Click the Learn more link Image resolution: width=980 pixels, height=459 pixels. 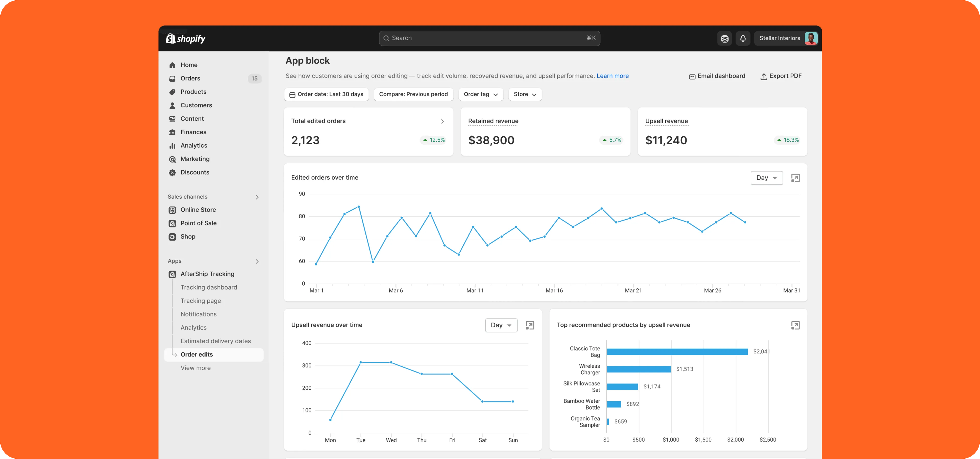point(612,76)
